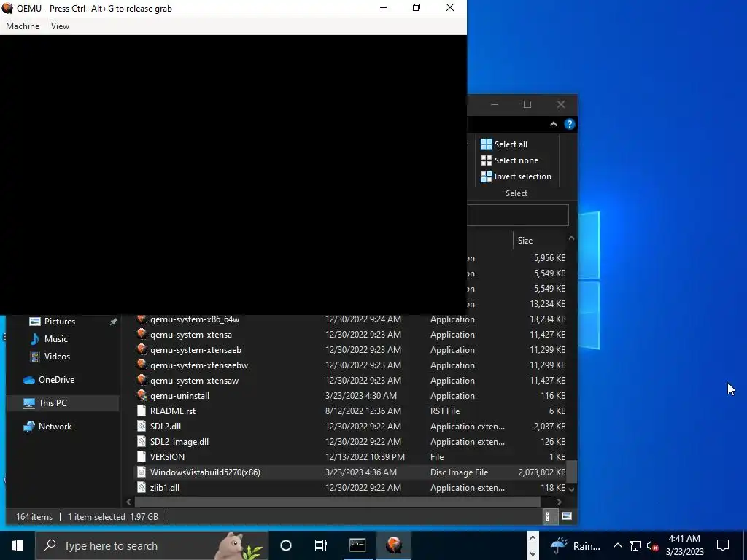The height and width of the screenshot is (560, 747).
Task: Switch to the Command Prompt taskbar icon
Action: [357, 545]
